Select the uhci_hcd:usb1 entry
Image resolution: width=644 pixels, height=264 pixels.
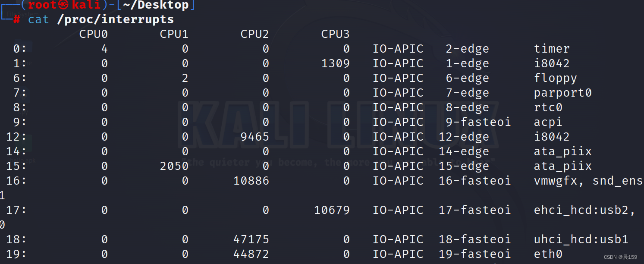[581, 239]
